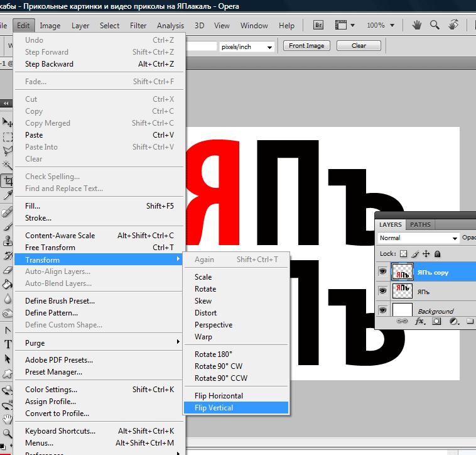476x455 pixels.
Task: Open the Normal blend mode dropdown
Action: click(x=418, y=238)
